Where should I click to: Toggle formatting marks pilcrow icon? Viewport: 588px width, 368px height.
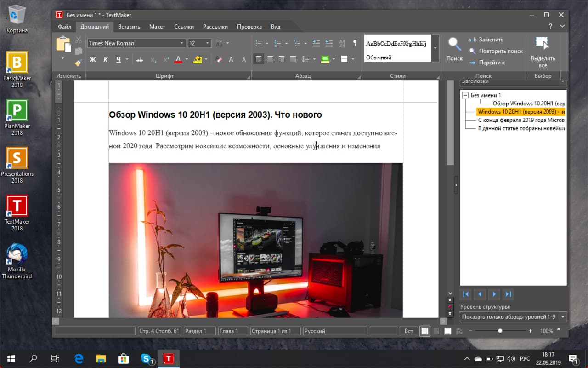pos(355,43)
